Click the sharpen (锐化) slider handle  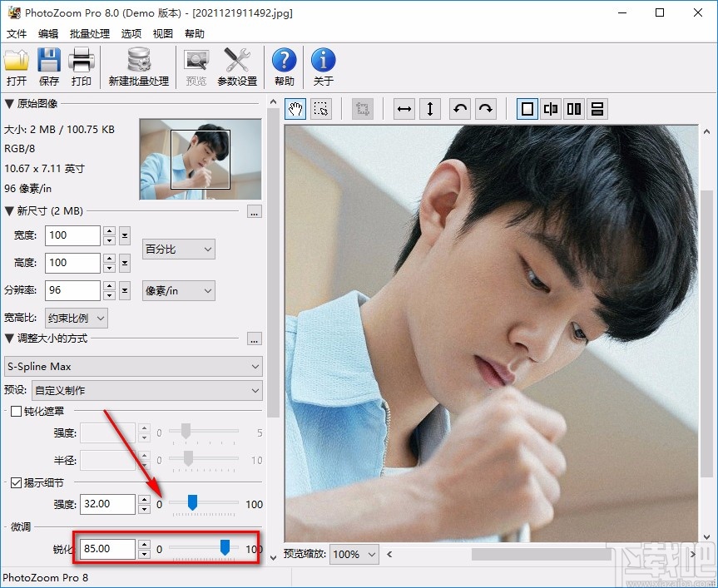tap(225, 547)
